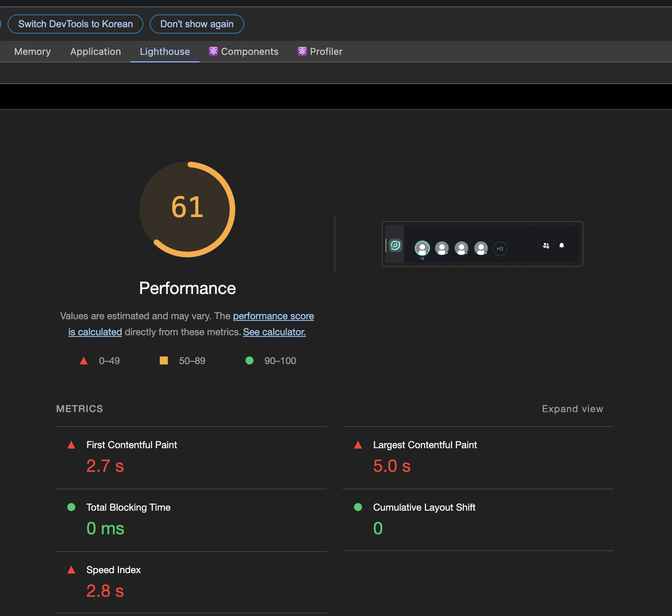Click red triangle icon next to Largest Contentful Paint
This screenshot has height=616, width=672.
click(358, 445)
